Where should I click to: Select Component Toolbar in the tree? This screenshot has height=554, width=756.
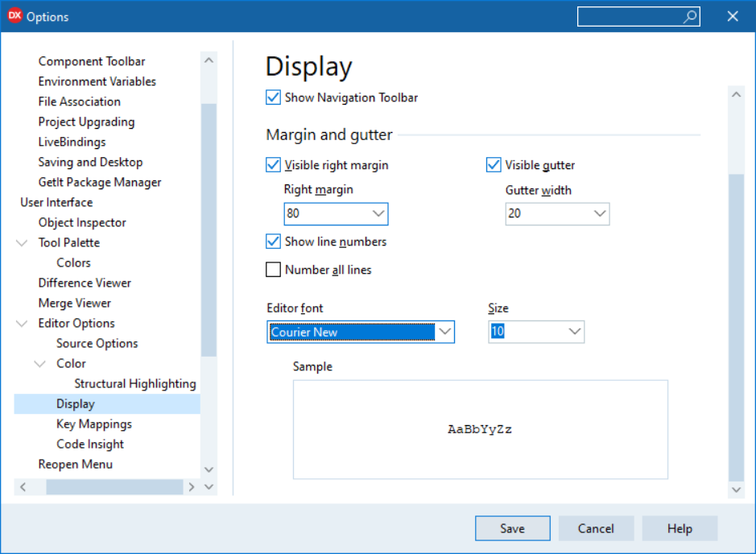coord(92,61)
